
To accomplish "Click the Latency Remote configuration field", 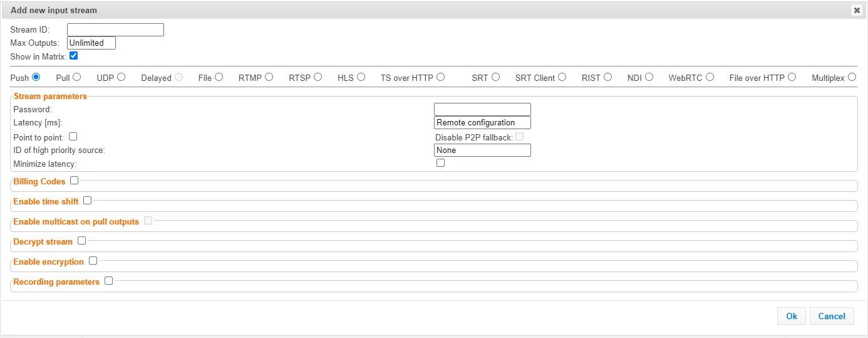I will pos(482,123).
